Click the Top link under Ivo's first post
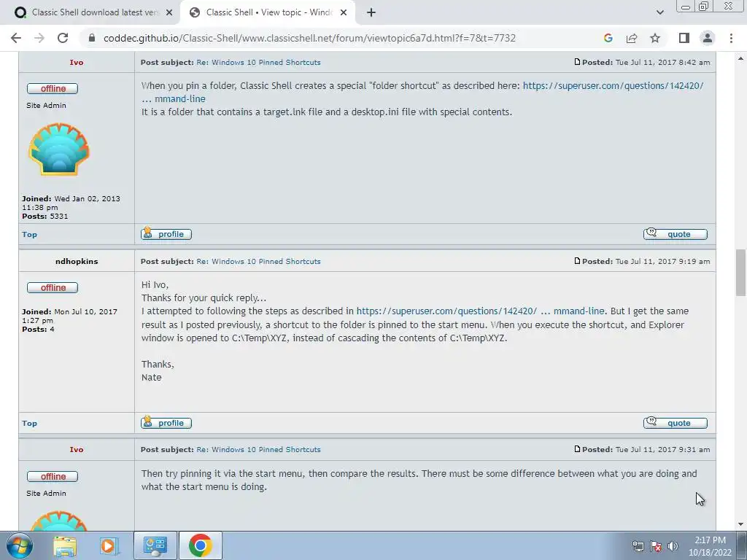747x560 pixels. (29, 234)
